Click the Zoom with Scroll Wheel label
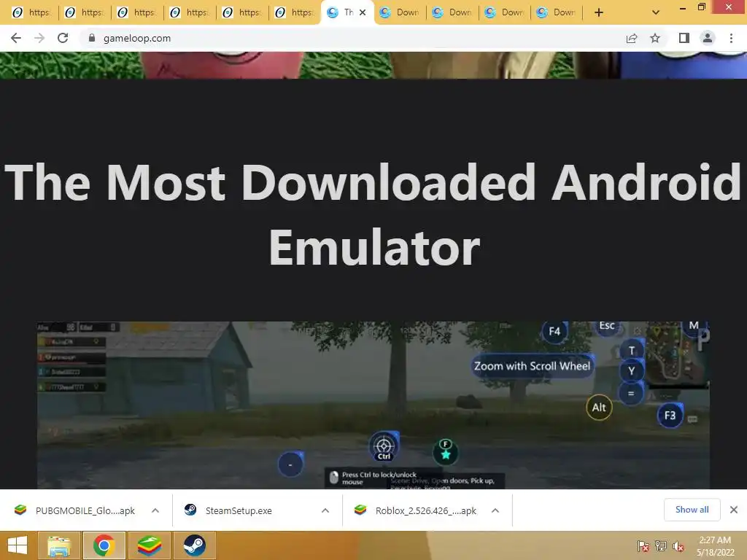Image resolution: width=747 pixels, height=560 pixels. pyautogui.click(x=532, y=366)
